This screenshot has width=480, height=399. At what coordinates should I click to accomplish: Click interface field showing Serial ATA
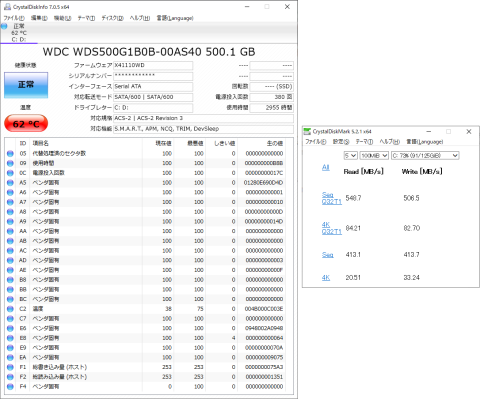[x=153, y=87]
